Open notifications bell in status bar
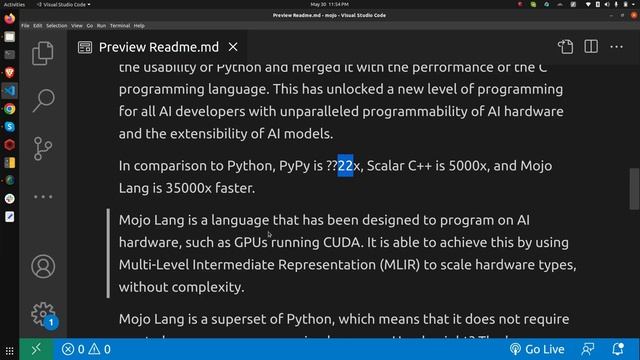 point(618,349)
